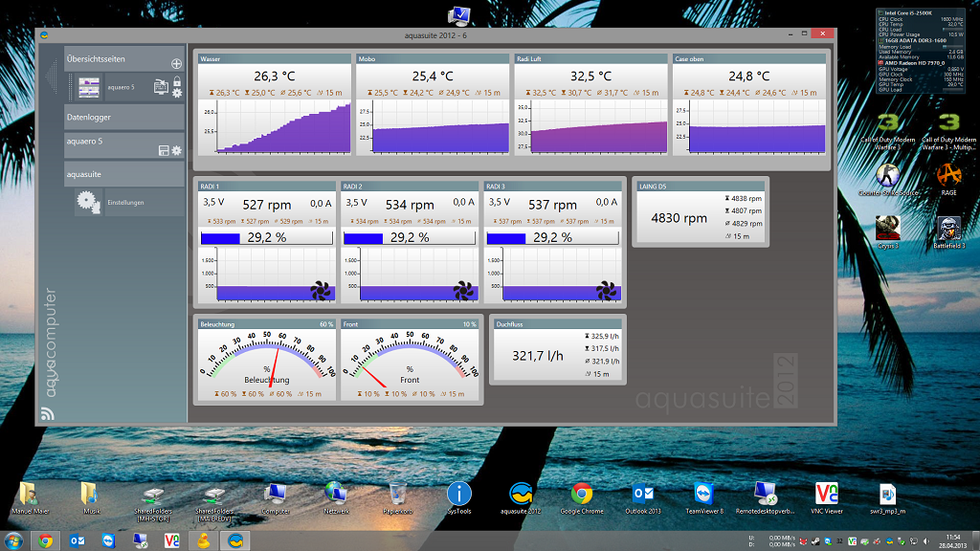
Task: Open the Einstellungen gear icon under aquasuite
Action: [89, 202]
